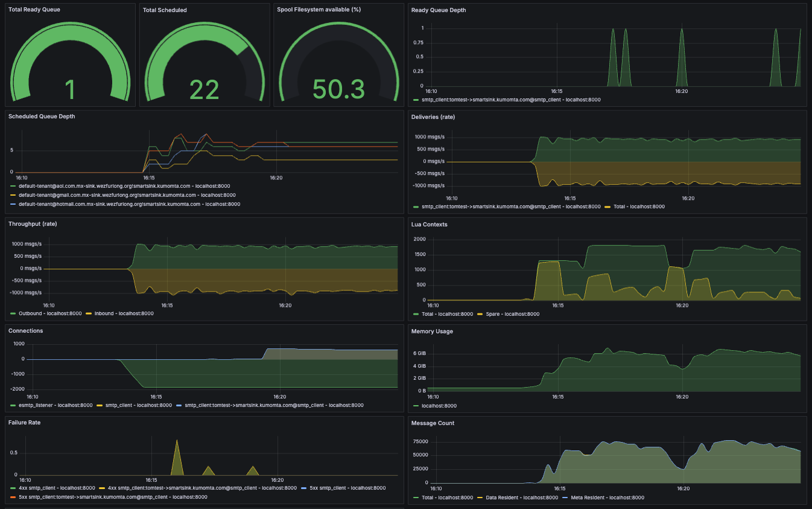812x509 pixels.
Task: Toggle the esmtp_listener series in Connections legend
Action: point(56,405)
